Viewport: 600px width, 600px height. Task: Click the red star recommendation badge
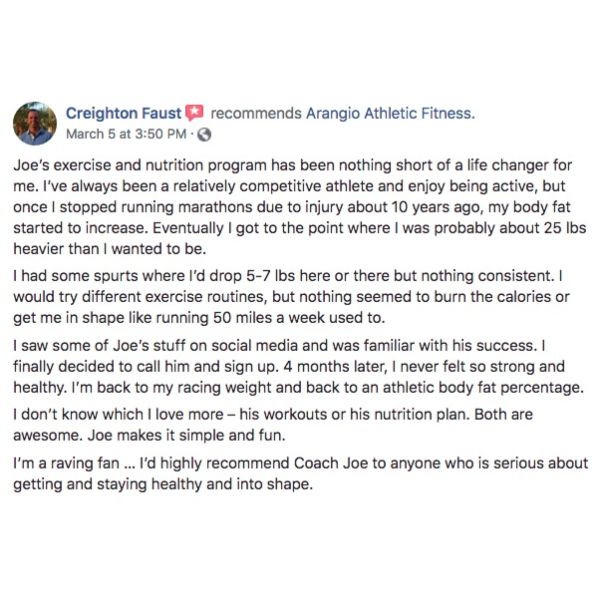(x=194, y=113)
